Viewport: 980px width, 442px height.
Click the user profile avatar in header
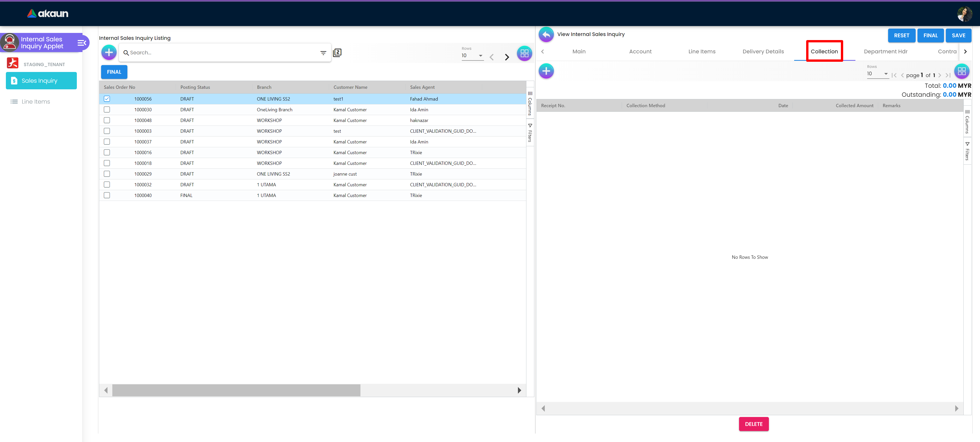coord(964,14)
